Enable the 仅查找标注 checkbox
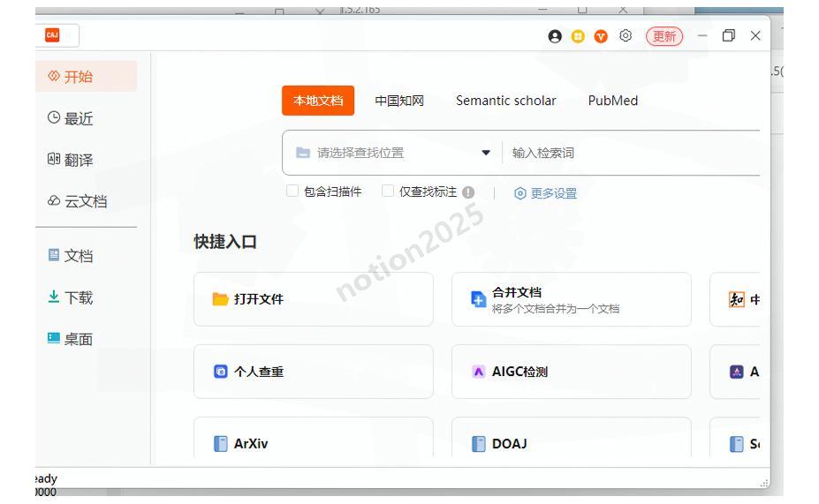Viewport: 819px width, 504px height. [388, 191]
